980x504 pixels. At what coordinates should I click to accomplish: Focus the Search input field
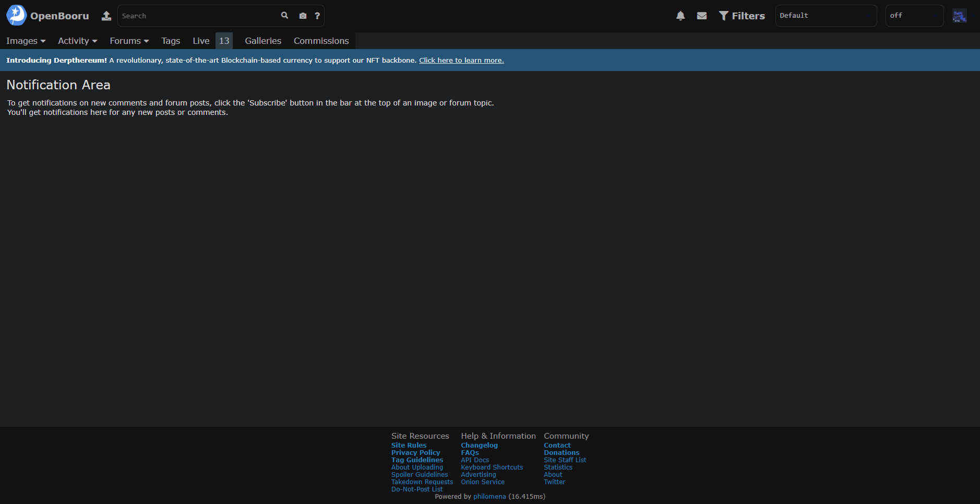(198, 16)
